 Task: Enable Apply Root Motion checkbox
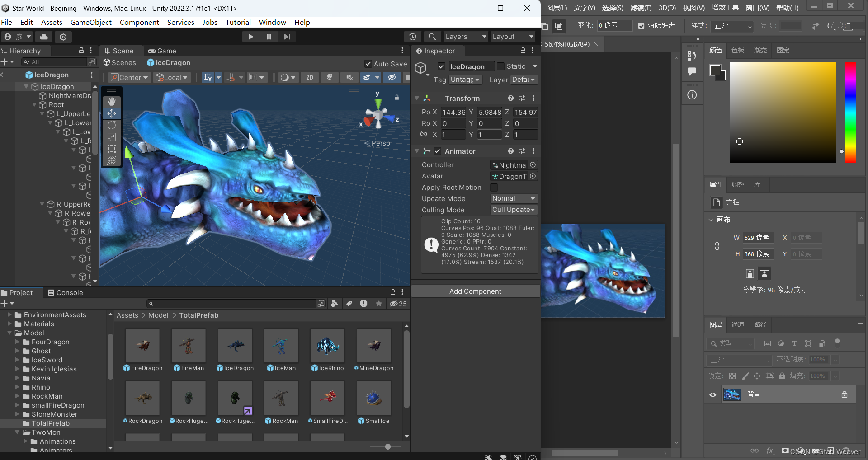pos(494,188)
